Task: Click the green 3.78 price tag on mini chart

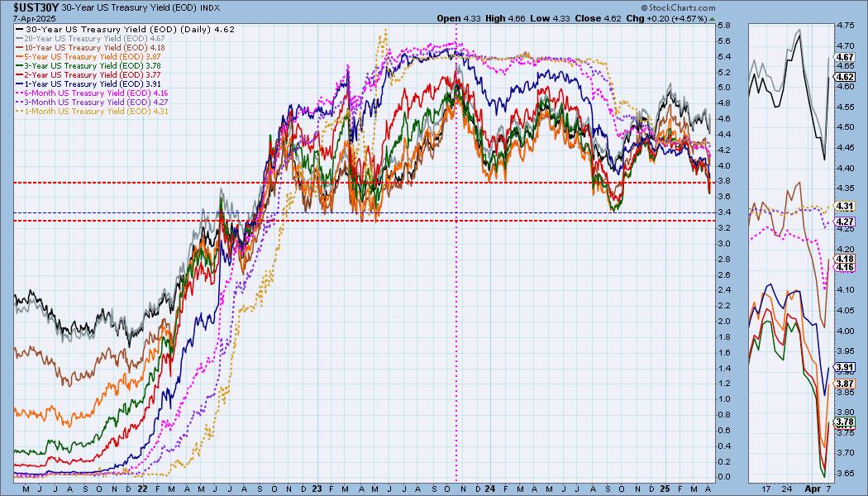Action: click(x=846, y=422)
